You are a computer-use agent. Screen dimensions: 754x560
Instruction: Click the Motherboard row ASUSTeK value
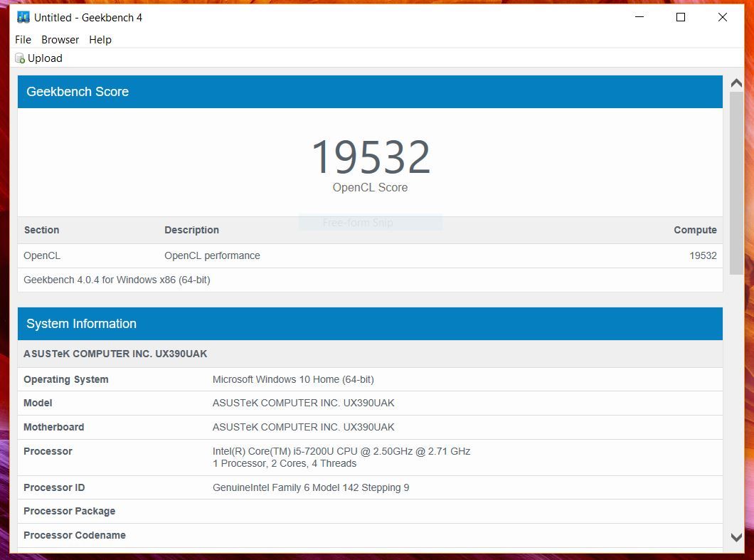pos(303,427)
